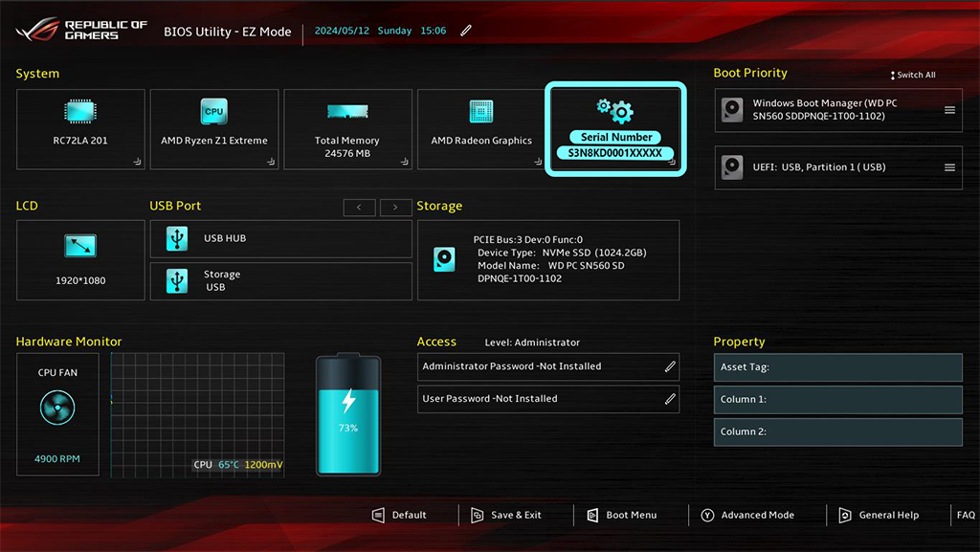This screenshot has width=980, height=552.
Task: Open the FAQ
Action: click(966, 515)
